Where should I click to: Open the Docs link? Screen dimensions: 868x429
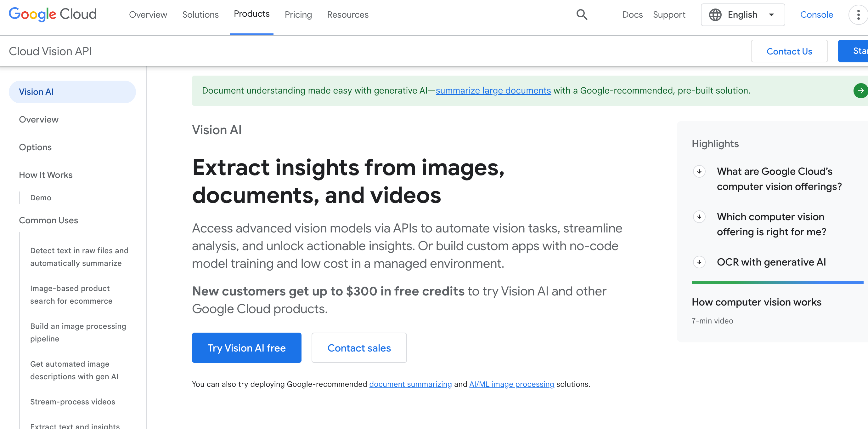(x=633, y=14)
